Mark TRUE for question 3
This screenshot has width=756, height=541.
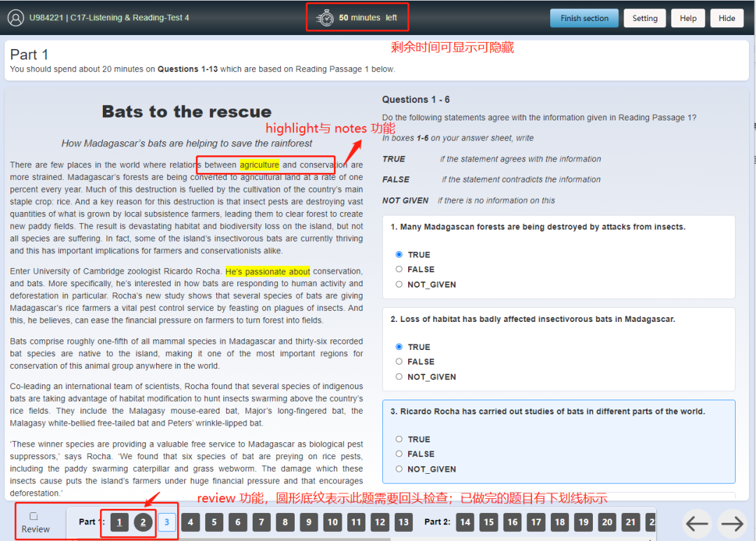tap(399, 440)
